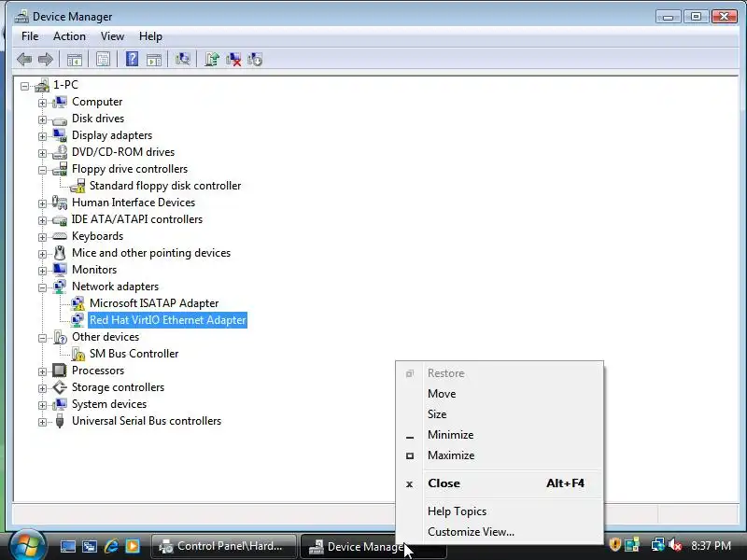Choose Customize View from the context menu
This screenshot has width=747, height=560.
(500, 532)
